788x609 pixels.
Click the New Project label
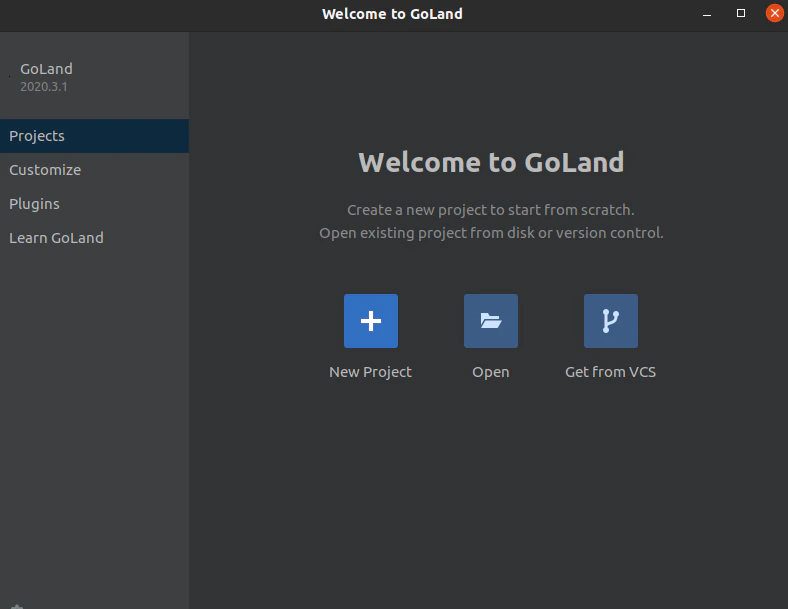[x=370, y=372]
